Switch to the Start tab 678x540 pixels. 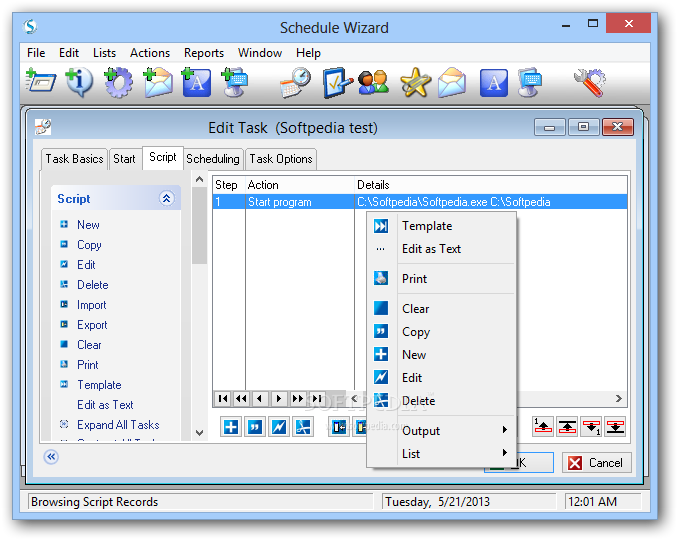point(125,159)
